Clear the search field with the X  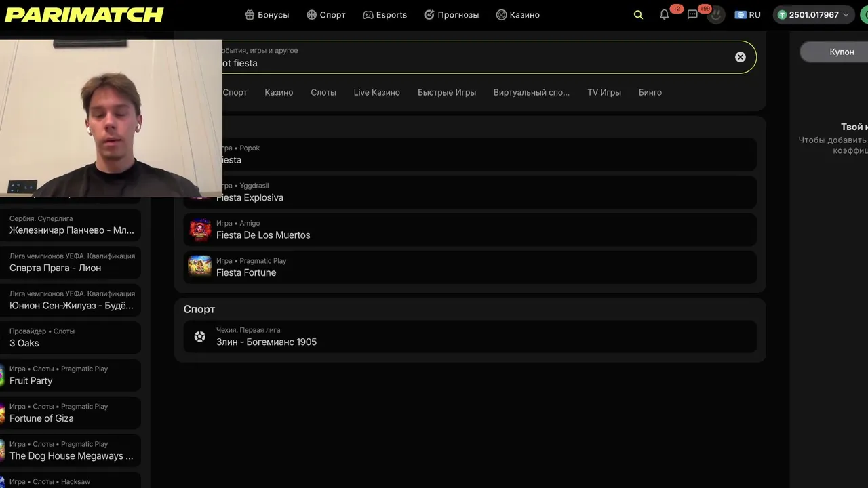[741, 57]
